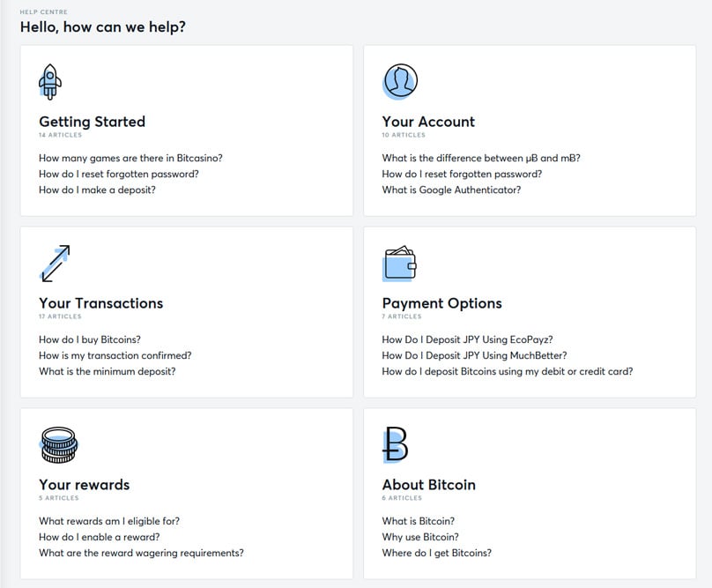The width and height of the screenshot is (712, 588).
Task: Open 'Why use Bitcoin?' article
Action: click(x=420, y=537)
